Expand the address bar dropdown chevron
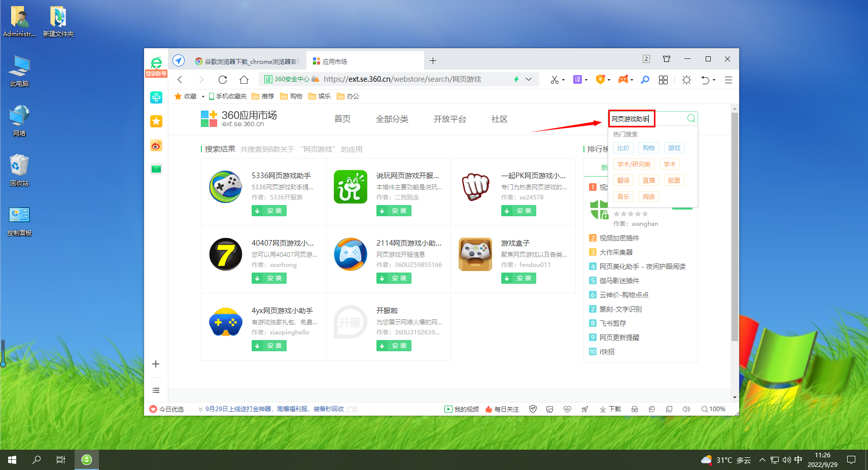 [x=529, y=79]
